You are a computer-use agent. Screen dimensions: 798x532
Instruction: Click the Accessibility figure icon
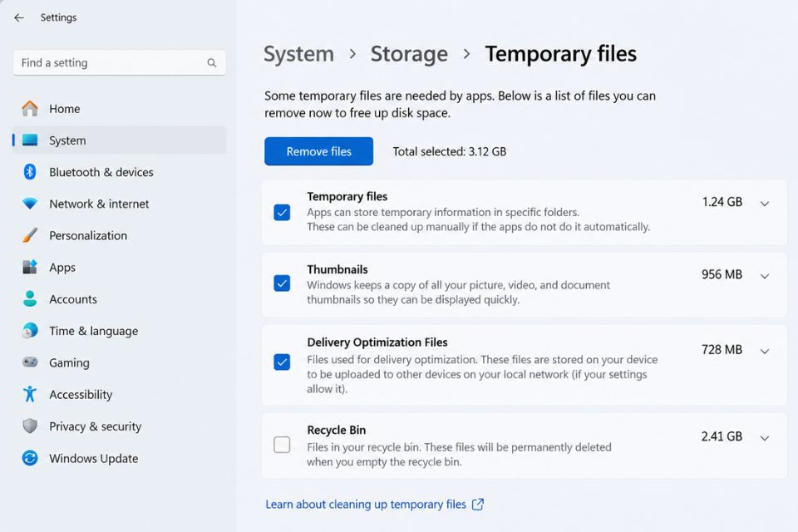click(30, 394)
